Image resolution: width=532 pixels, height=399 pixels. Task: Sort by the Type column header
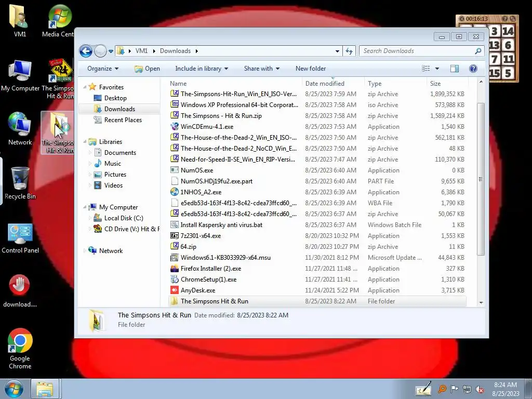(x=395, y=84)
